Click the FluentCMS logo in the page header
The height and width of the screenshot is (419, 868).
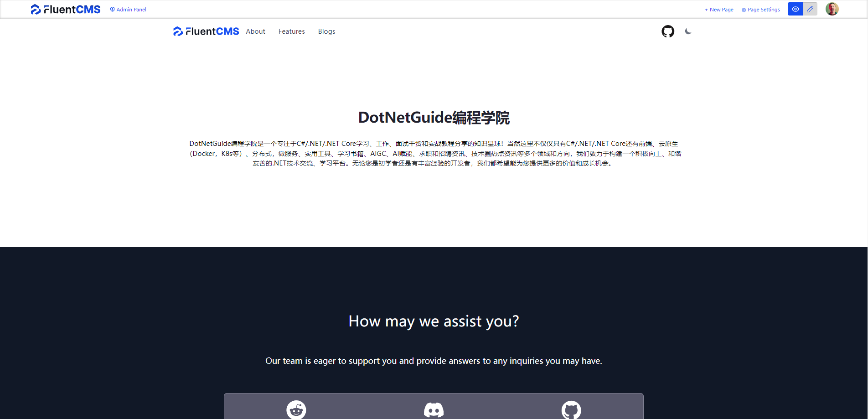pyautogui.click(x=205, y=31)
